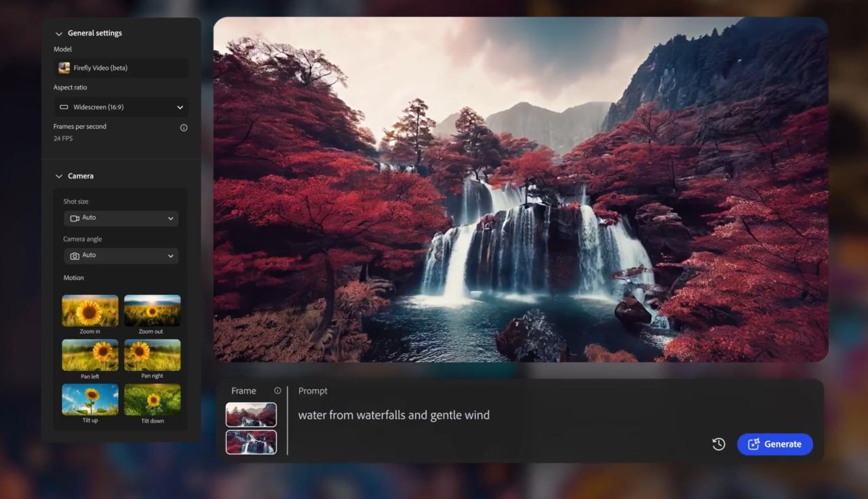Screen dimensions: 868x499
Task: Select the Zoom in camera motion
Action: click(90, 311)
